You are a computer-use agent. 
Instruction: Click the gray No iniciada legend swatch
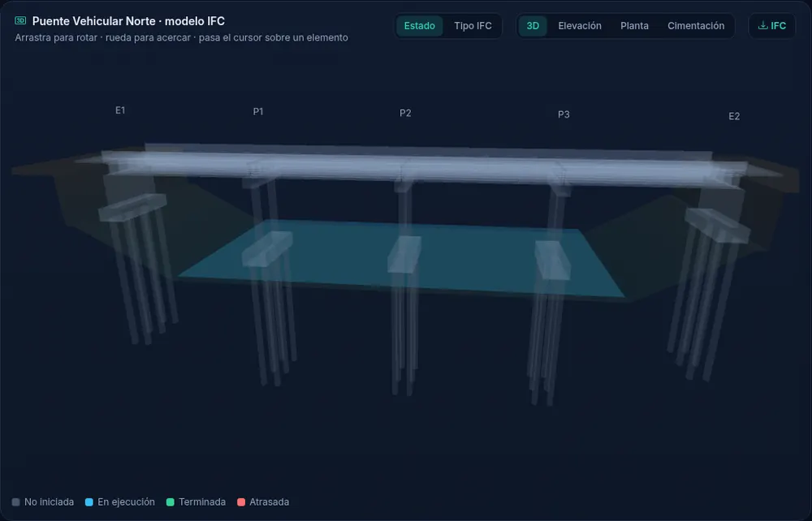(16, 502)
